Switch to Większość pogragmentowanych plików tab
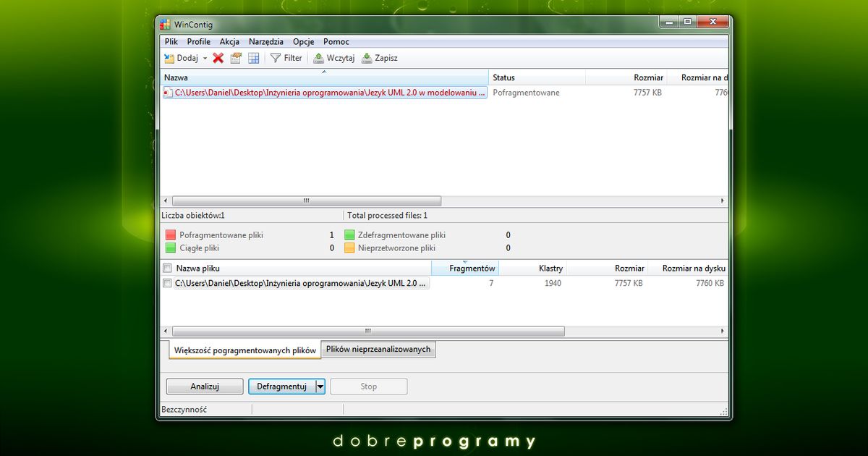This screenshot has height=456, width=868. pyautogui.click(x=245, y=350)
